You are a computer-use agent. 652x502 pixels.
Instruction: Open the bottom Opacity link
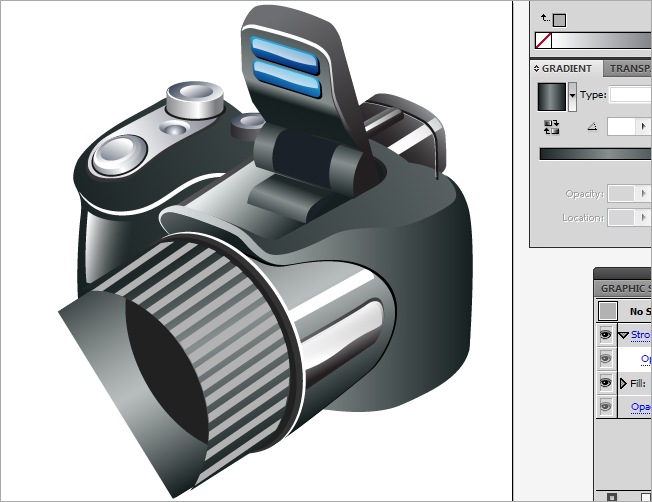click(641, 407)
